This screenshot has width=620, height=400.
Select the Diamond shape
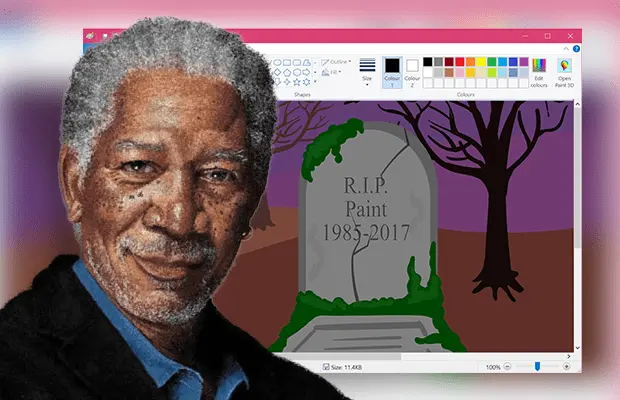(x=277, y=72)
